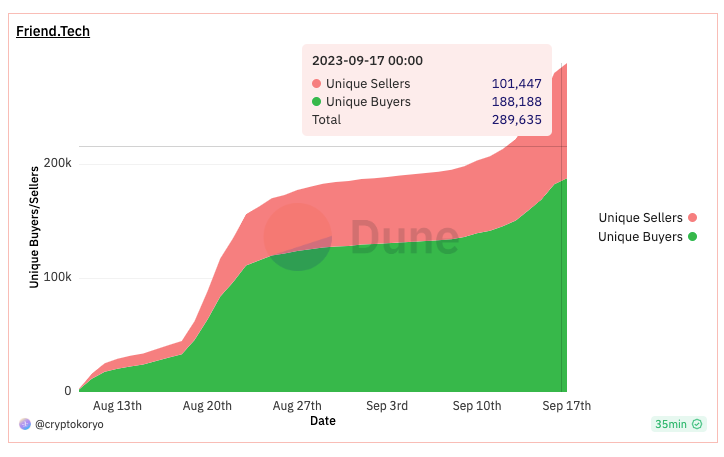Viewport: 724px width, 457px height.
Task: Toggle Unique Buyers series in legend
Action: click(x=647, y=237)
